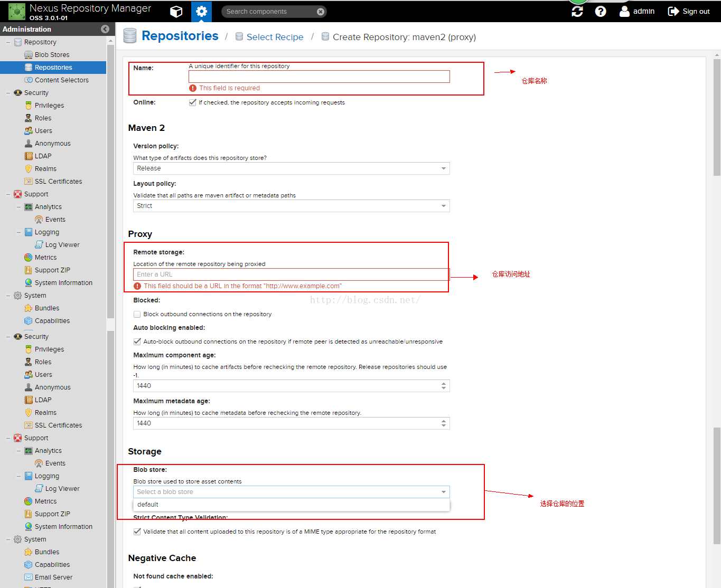The width and height of the screenshot is (721, 588).
Task: Choose default blob store option
Action: click(x=292, y=505)
